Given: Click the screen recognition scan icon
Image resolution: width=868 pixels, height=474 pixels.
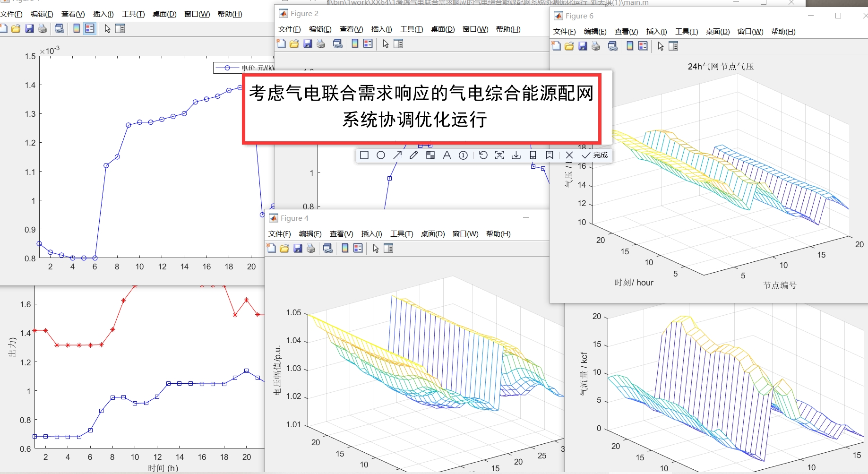Looking at the screenshot, I should coord(499,155).
